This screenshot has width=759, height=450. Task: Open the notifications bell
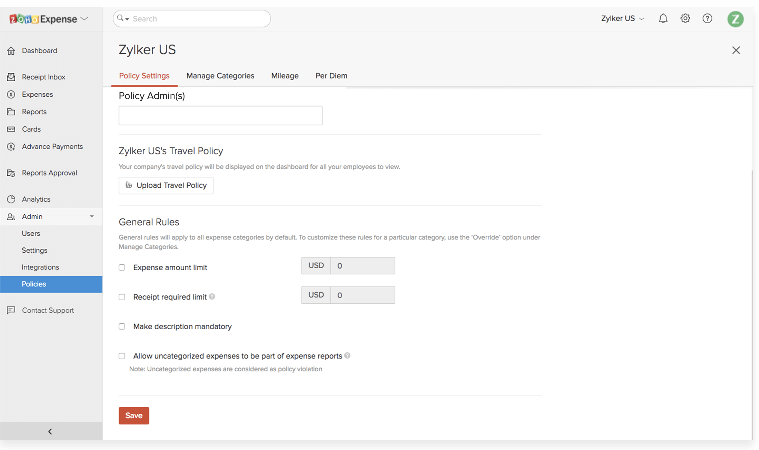pyautogui.click(x=663, y=19)
